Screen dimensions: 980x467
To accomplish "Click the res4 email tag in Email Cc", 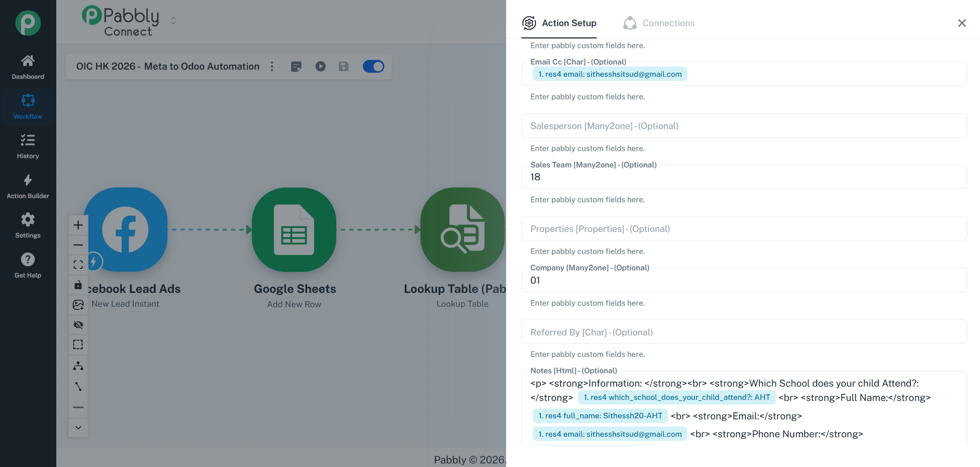I will 610,74.
